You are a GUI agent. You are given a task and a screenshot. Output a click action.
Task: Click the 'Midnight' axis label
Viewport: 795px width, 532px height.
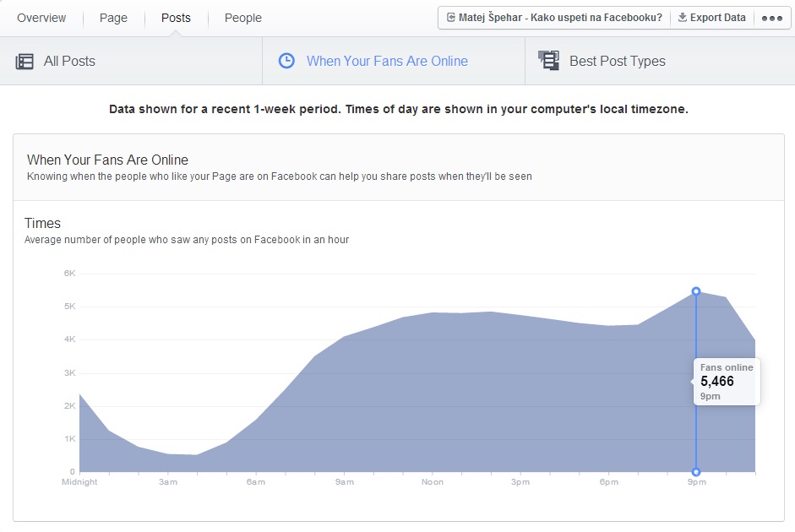click(79, 482)
